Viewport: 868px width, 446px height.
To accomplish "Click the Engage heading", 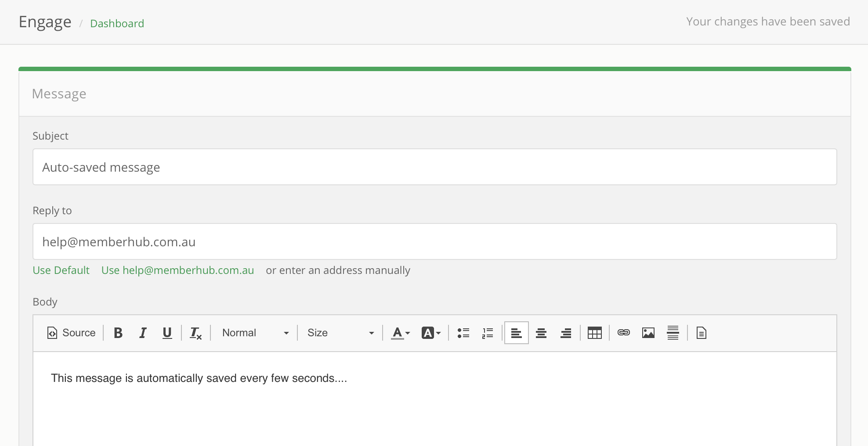I will [x=45, y=22].
